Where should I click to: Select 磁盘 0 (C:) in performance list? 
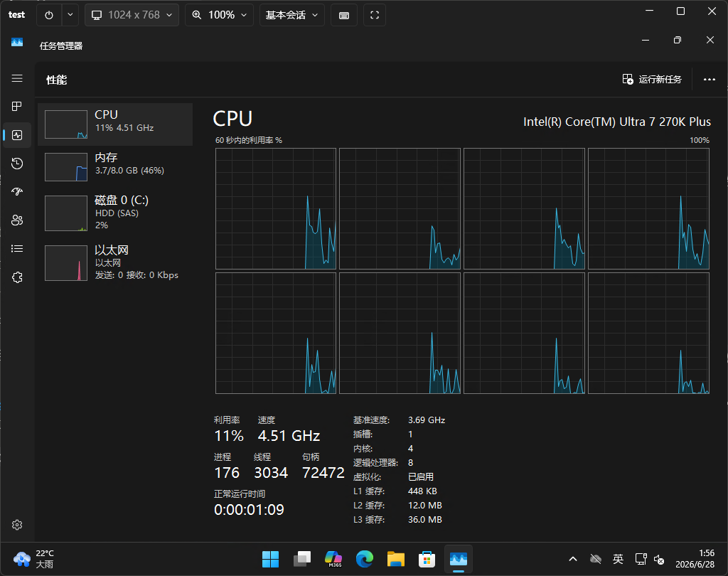tap(115, 213)
